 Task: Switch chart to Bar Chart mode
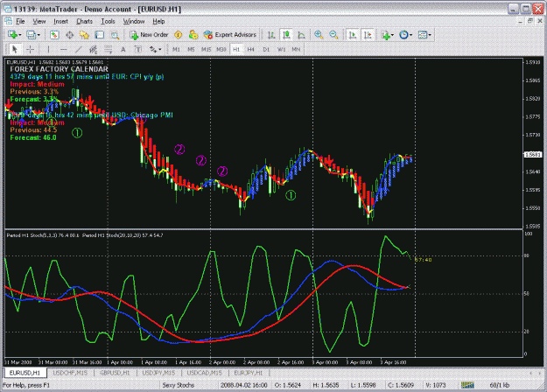(271, 34)
